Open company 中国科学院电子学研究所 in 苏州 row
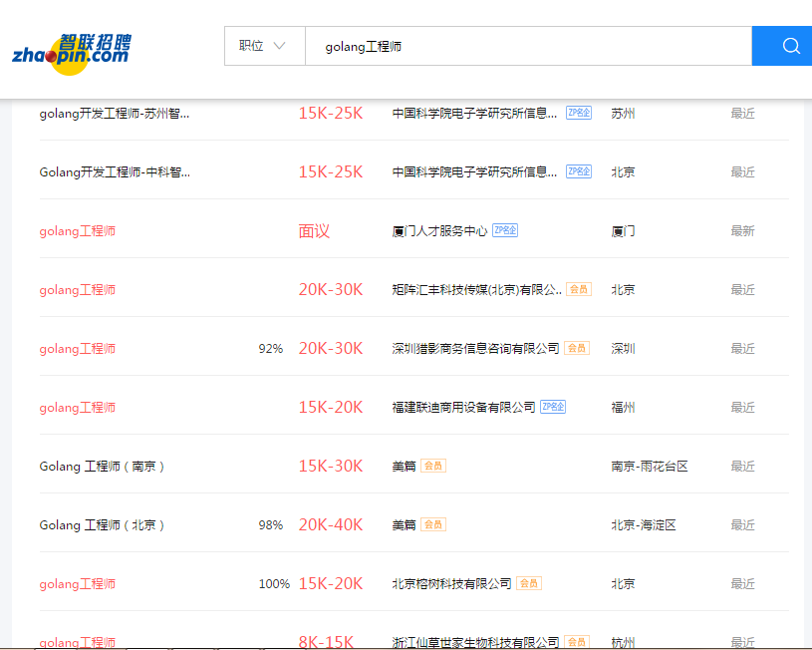The width and height of the screenshot is (812, 650). (474, 113)
